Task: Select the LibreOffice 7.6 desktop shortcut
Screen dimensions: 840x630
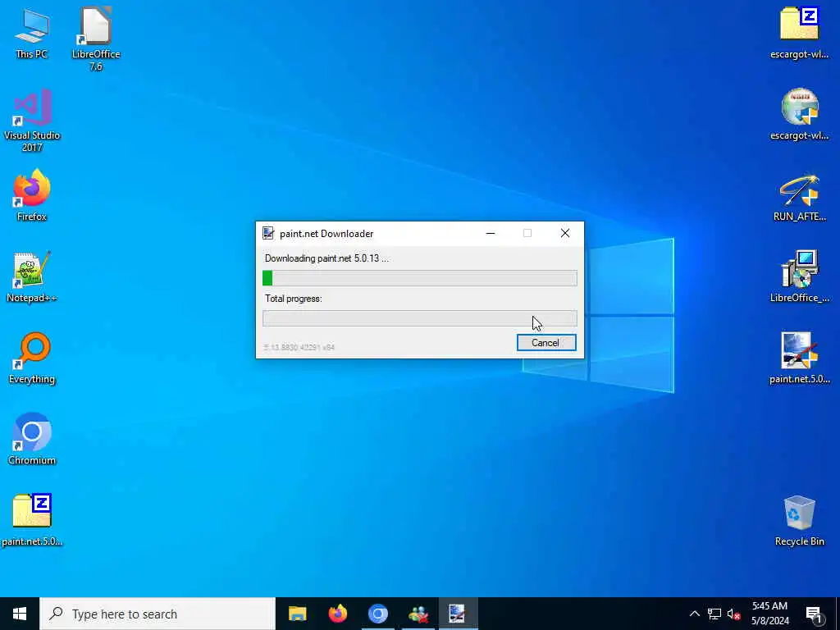Action: click(96, 39)
